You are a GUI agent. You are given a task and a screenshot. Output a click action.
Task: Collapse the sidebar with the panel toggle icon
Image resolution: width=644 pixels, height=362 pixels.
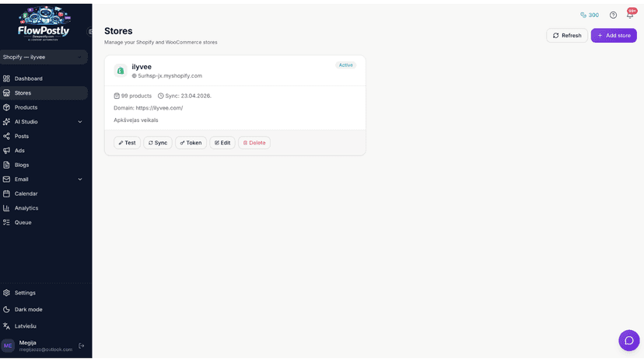tap(90, 31)
